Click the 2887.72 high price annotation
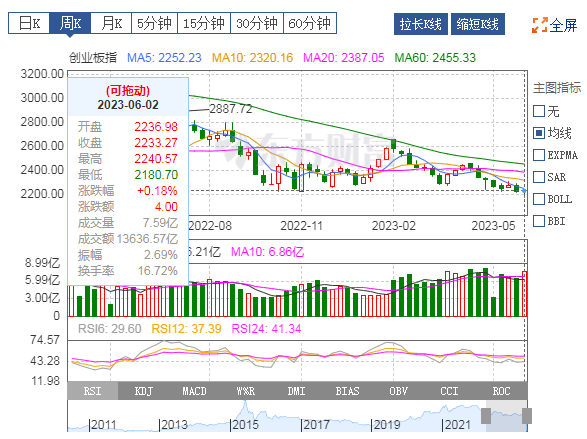The height and width of the screenshot is (439, 587). tap(231, 109)
